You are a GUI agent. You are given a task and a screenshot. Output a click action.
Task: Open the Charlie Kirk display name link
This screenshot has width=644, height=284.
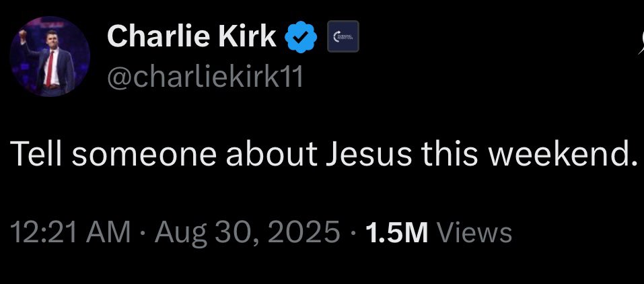coord(192,38)
